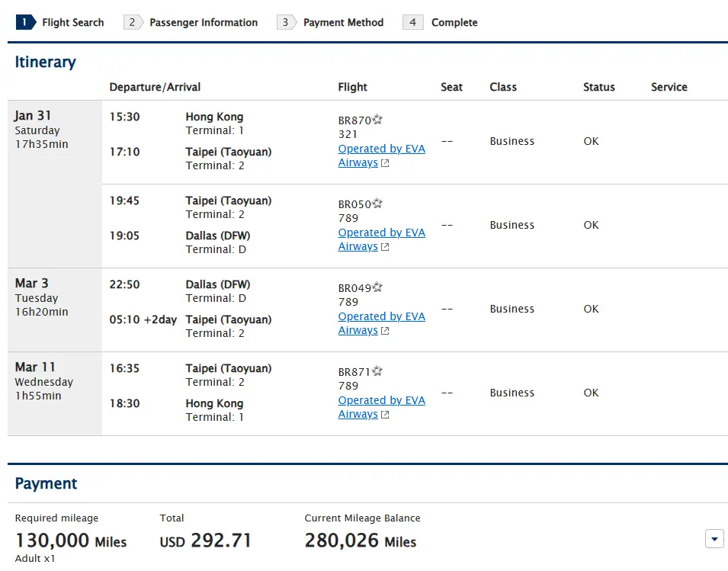Click the Departure/Arrival column header
The image size is (728, 571).
click(x=155, y=87)
